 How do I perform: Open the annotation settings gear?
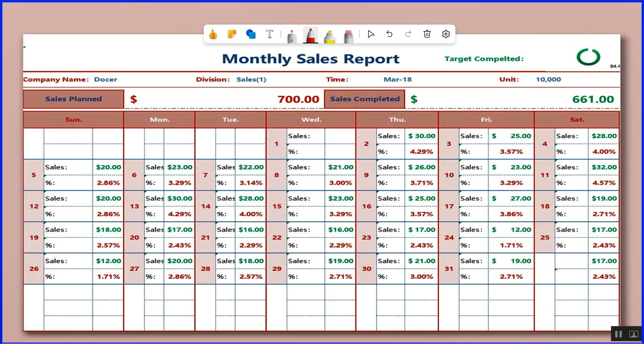[446, 34]
